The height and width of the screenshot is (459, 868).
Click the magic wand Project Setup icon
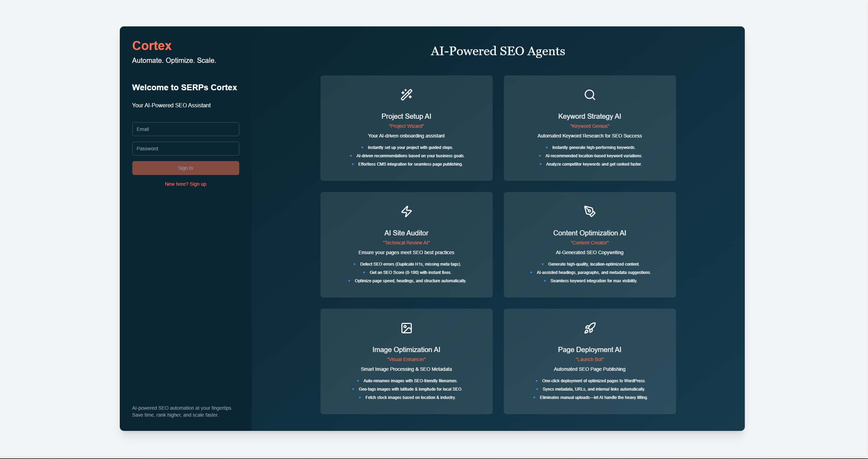[406, 94]
